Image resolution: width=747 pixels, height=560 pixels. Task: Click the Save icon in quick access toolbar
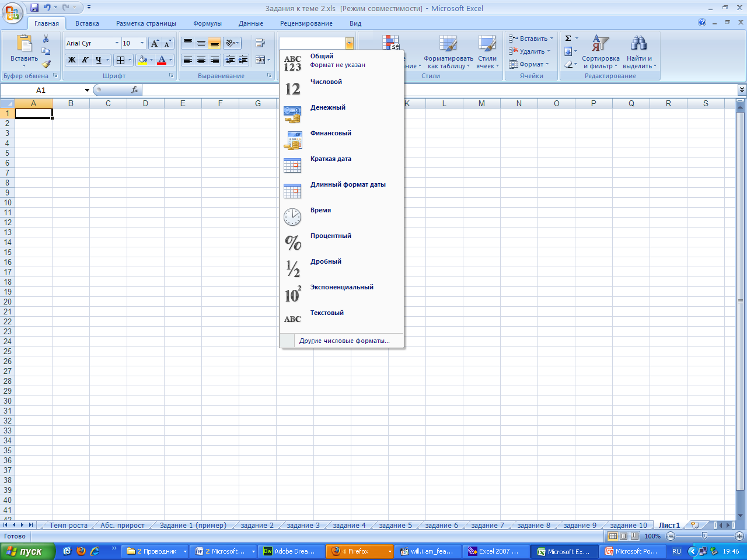tap(34, 8)
